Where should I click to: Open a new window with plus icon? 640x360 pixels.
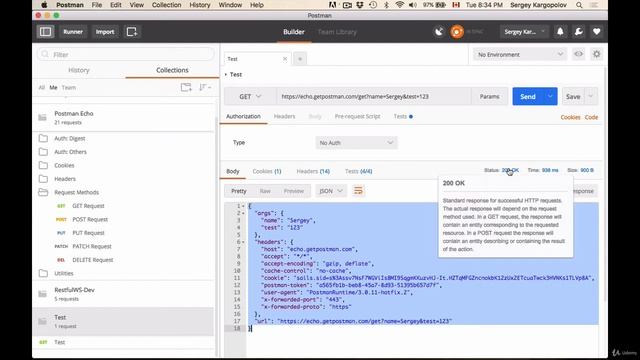coord(132,32)
